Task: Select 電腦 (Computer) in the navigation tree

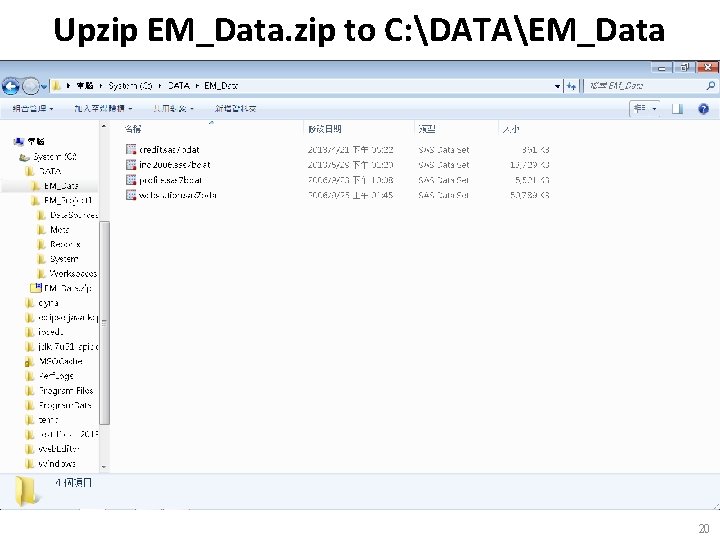Action: (36, 141)
